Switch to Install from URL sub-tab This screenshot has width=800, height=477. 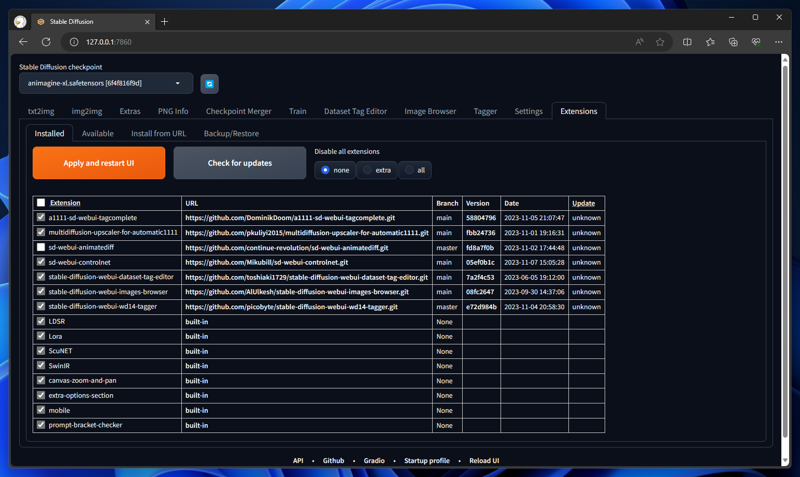[159, 134]
